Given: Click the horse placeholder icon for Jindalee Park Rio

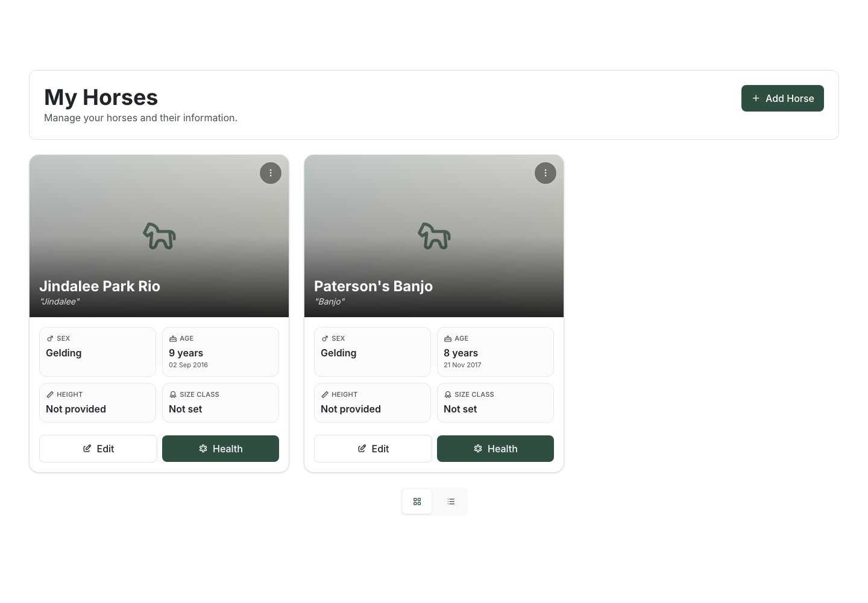Looking at the screenshot, I should [x=159, y=236].
